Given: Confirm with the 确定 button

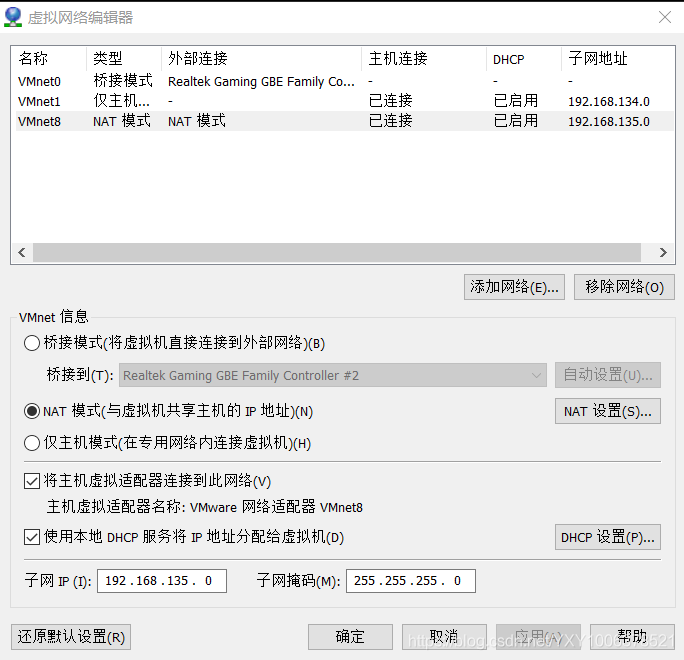Looking at the screenshot, I should pyautogui.click(x=350, y=637).
